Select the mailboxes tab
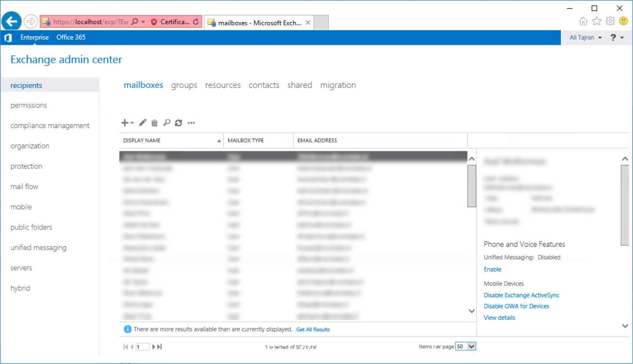Screen dimensions: 633x364 coord(143,85)
